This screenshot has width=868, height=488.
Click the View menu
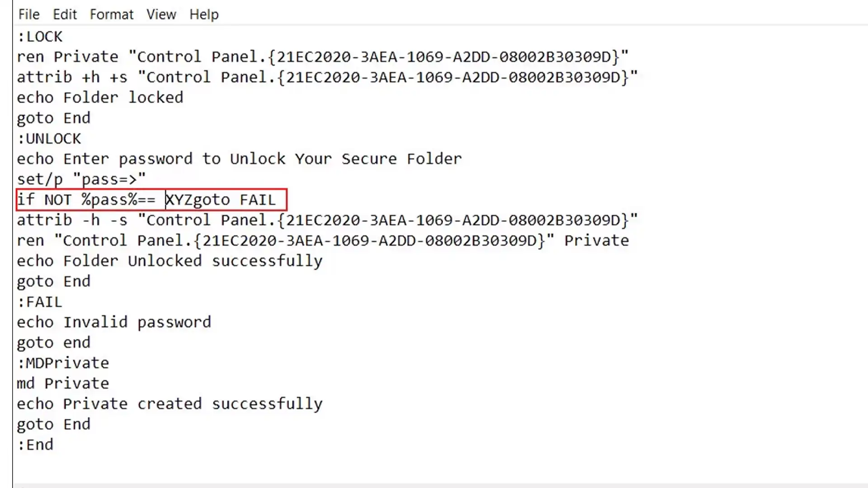[x=161, y=14]
